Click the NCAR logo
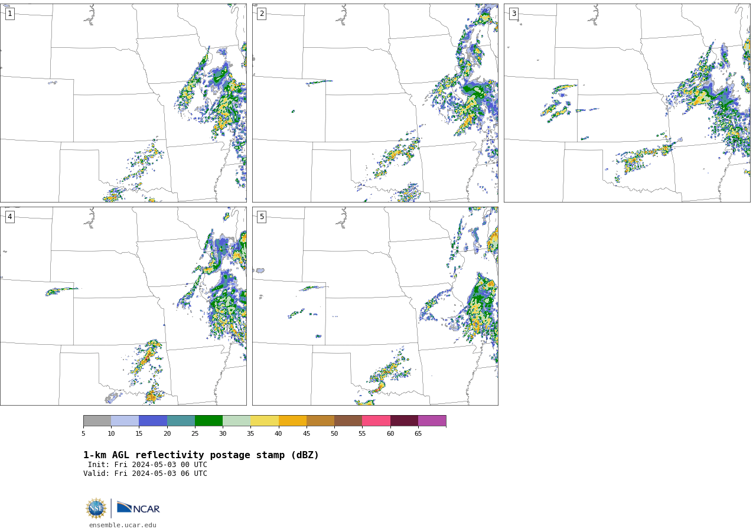Image resolution: width=756 pixels, height=532 pixels. [138, 508]
